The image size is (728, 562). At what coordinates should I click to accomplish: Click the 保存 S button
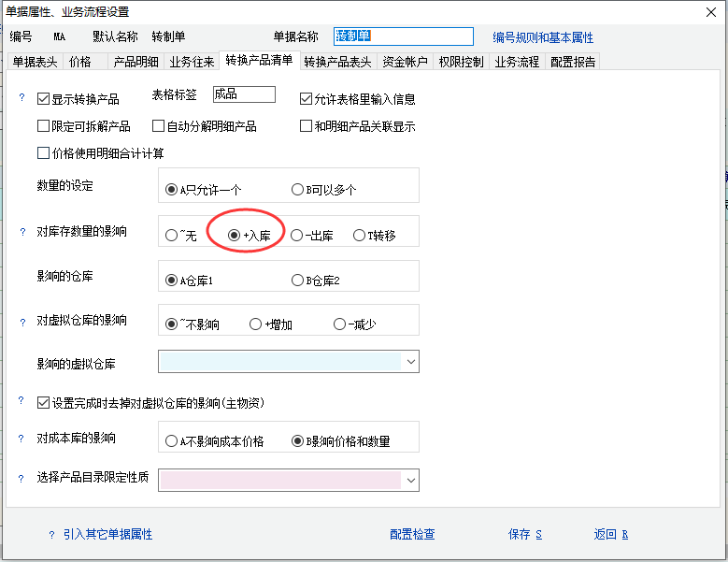pos(524,535)
